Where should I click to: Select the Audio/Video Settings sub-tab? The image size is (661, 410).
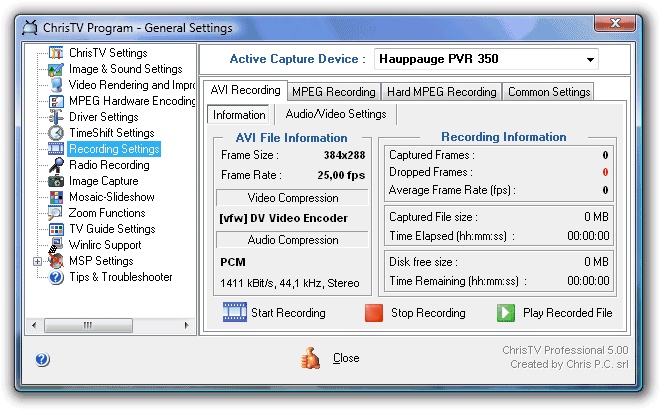pyautogui.click(x=336, y=114)
